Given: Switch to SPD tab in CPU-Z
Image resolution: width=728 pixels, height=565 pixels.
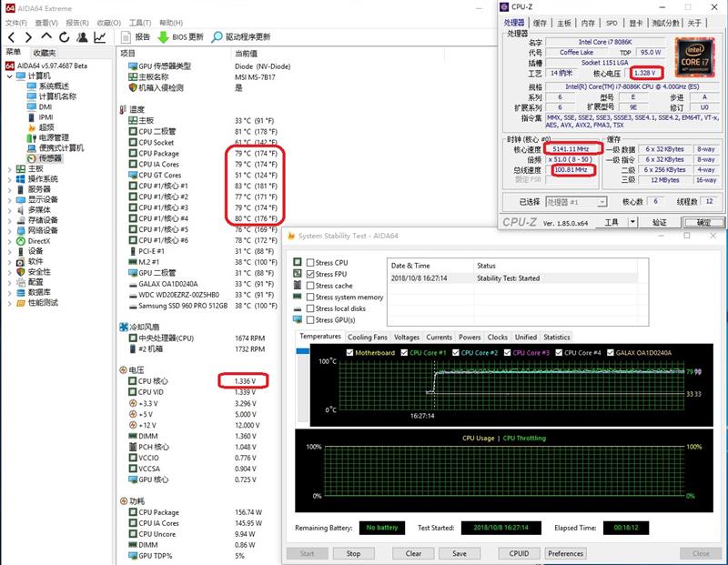Looking at the screenshot, I should pos(612,23).
